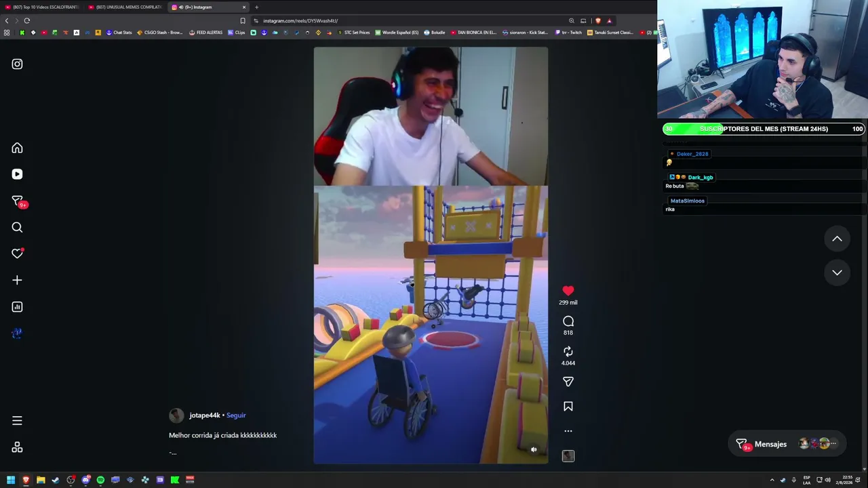
Task: Open the zoom magnifier in address bar
Action: [x=572, y=20]
